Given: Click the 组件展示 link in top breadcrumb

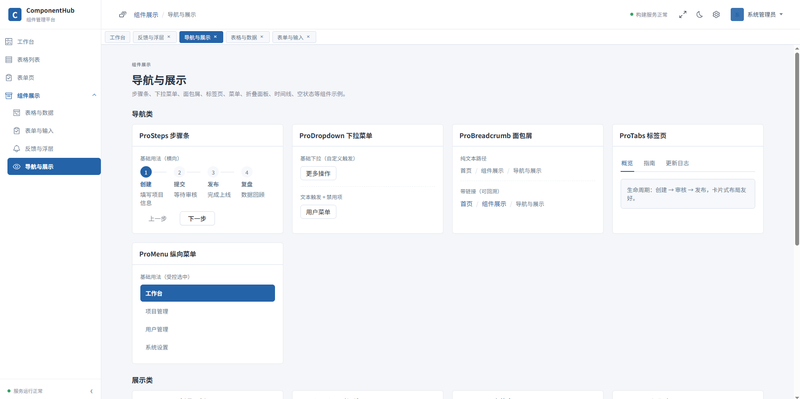Looking at the screenshot, I should (146, 15).
